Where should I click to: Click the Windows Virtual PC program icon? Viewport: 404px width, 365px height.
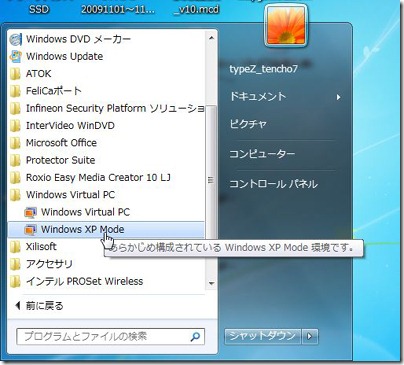pos(30,212)
